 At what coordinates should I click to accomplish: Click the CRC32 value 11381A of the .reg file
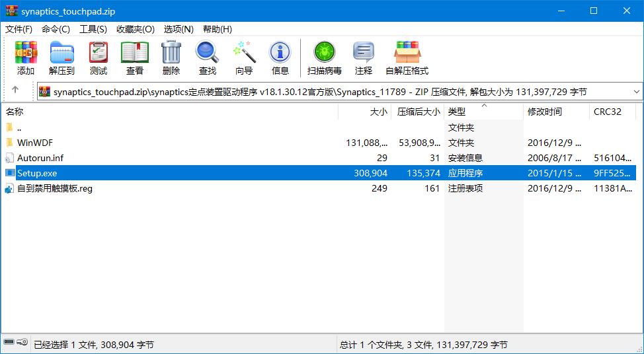pyautogui.click(x=613, y=189)
